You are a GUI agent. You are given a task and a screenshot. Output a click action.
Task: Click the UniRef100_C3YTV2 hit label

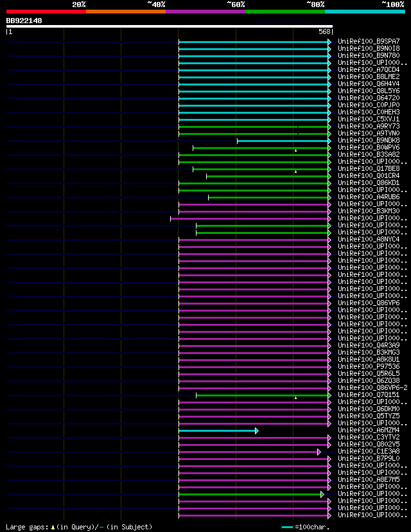(x=369, y=438)
